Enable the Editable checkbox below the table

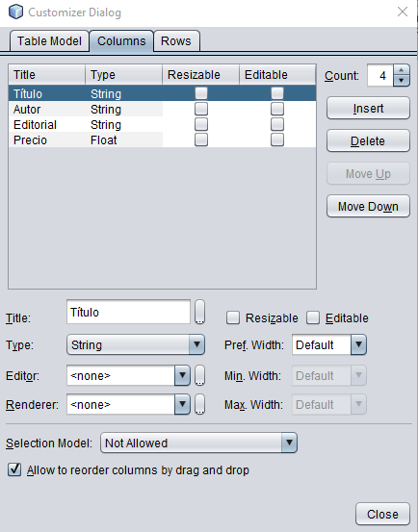pos(313,317)
